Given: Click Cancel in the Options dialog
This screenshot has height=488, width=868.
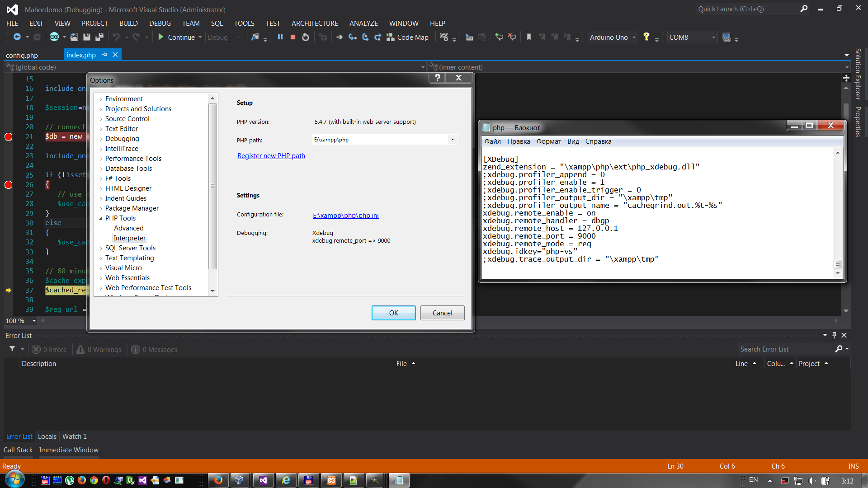Looking at the screenshot, I should (442, 313).
